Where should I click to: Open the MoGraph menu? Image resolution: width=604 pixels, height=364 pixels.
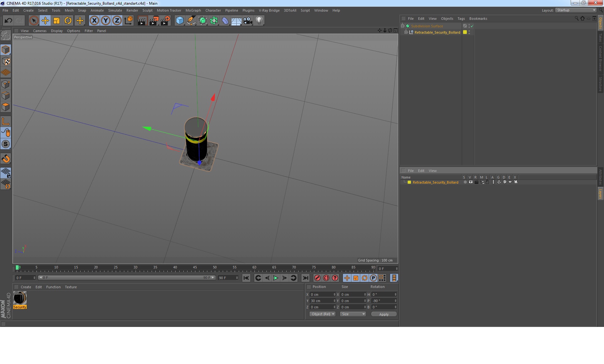(193, 10)
